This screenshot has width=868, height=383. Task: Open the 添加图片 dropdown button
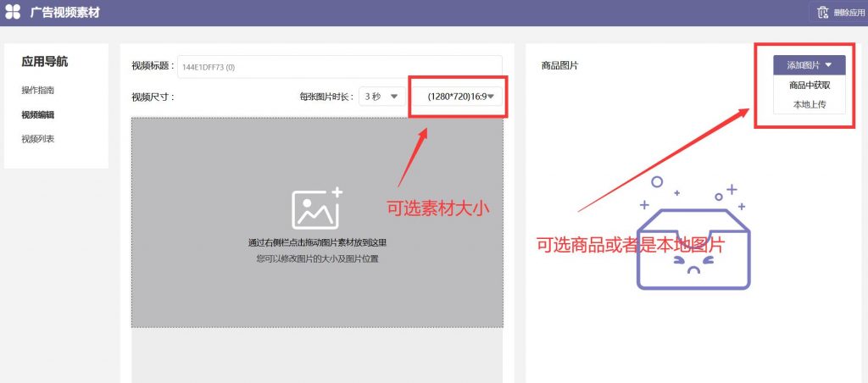(x=809, y=65)
